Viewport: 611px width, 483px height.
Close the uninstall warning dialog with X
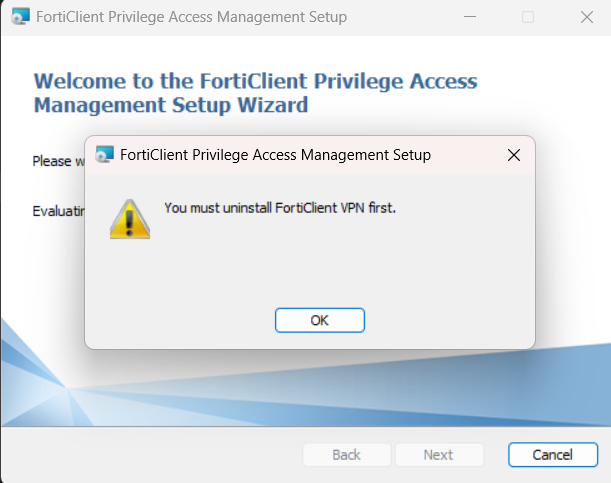tap(513, 155)
